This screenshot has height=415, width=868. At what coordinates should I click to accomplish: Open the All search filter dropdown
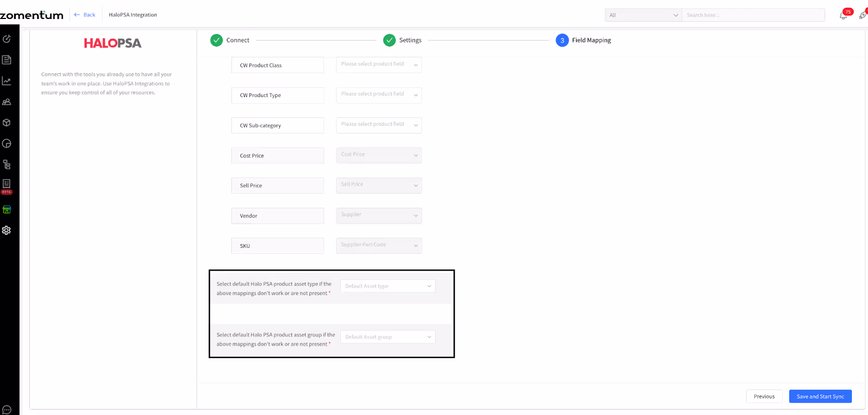point(643,15)
